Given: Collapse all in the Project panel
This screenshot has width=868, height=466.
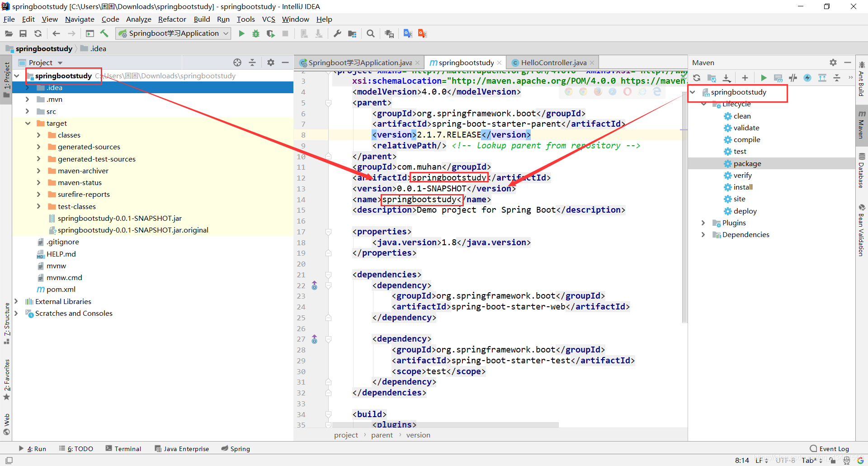Looking at the screenshot, I should [252, 62].
